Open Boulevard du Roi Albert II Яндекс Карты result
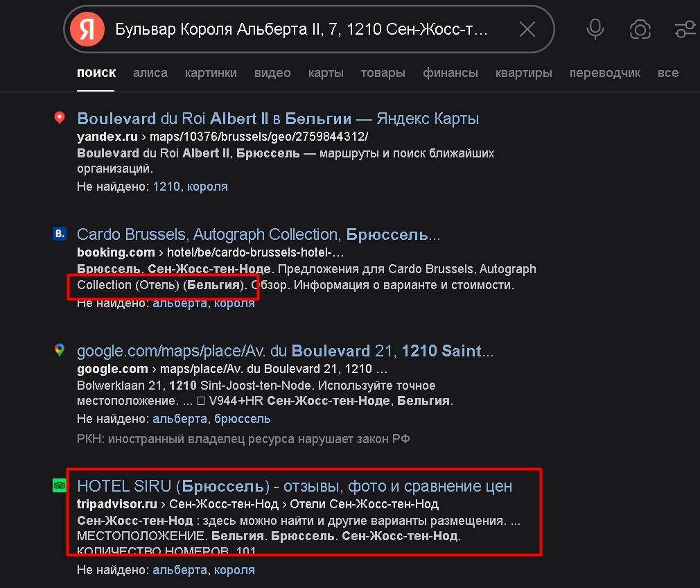Image resolution: width=700 pixels, height=588 pixels. tap(278, 119)
